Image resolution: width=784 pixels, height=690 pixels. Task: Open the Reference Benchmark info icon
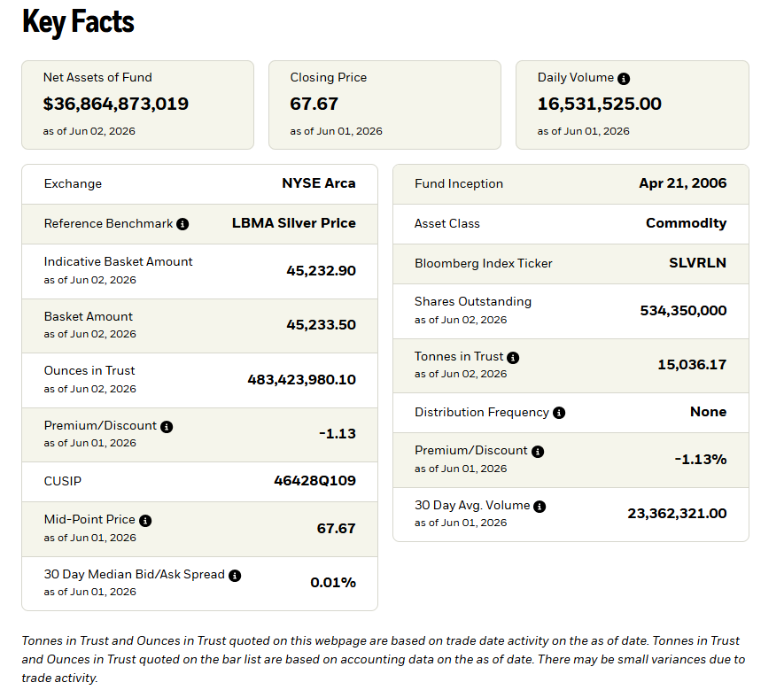click(182, 224)
